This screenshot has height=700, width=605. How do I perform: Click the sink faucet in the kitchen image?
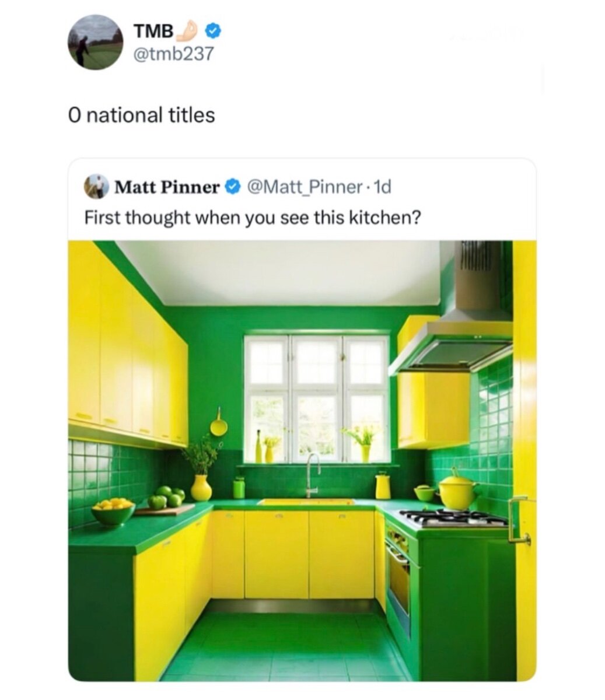(313, 471)
